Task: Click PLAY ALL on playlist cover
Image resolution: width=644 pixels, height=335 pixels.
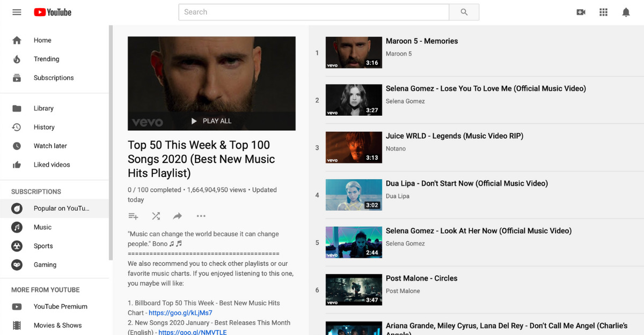Action: (211, 121)
